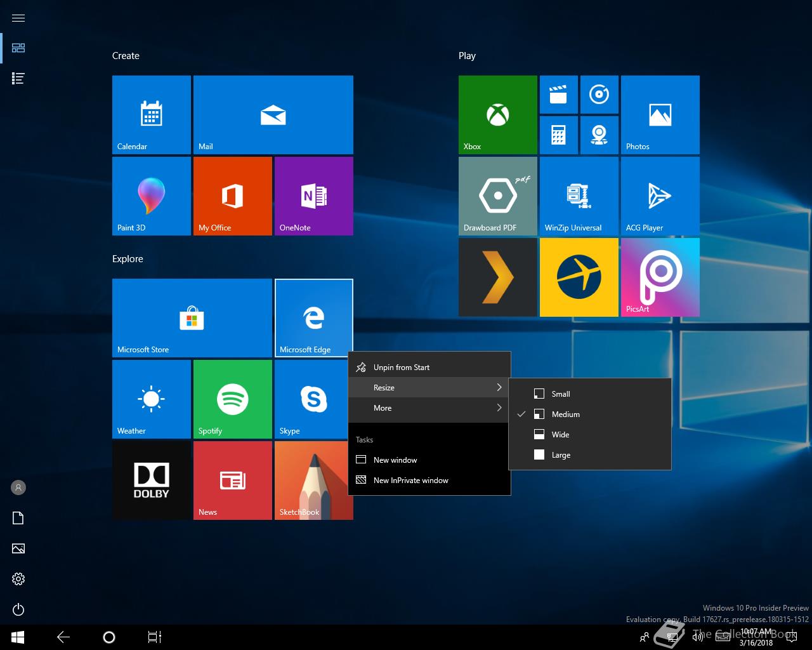Open the small Camera webcam tile
This screenshot has height=650, width=812.
click(x=599, y=135)
